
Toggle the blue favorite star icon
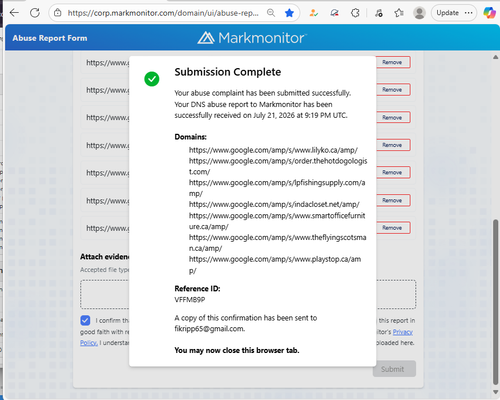point(289,13)
